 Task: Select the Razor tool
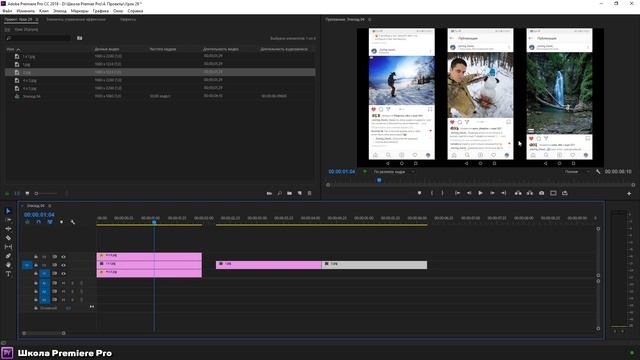[x=8, y=238]
